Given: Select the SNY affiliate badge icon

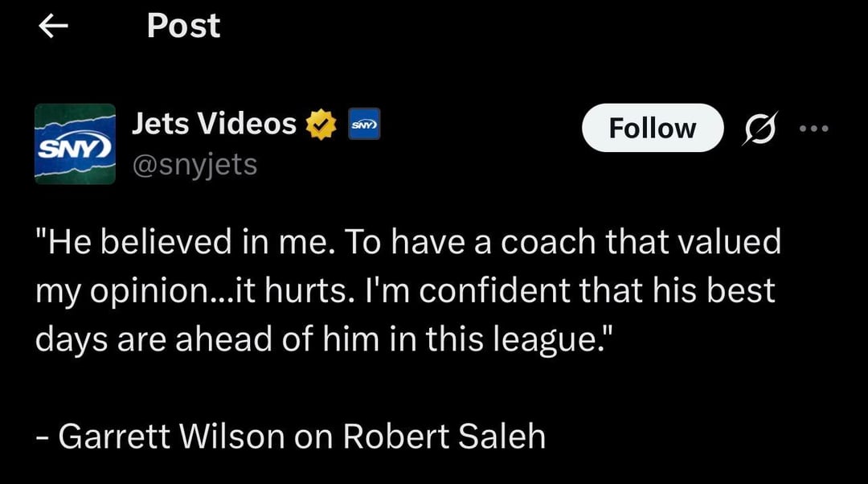Looking at the screenshot, I should (x=363, y=124).
